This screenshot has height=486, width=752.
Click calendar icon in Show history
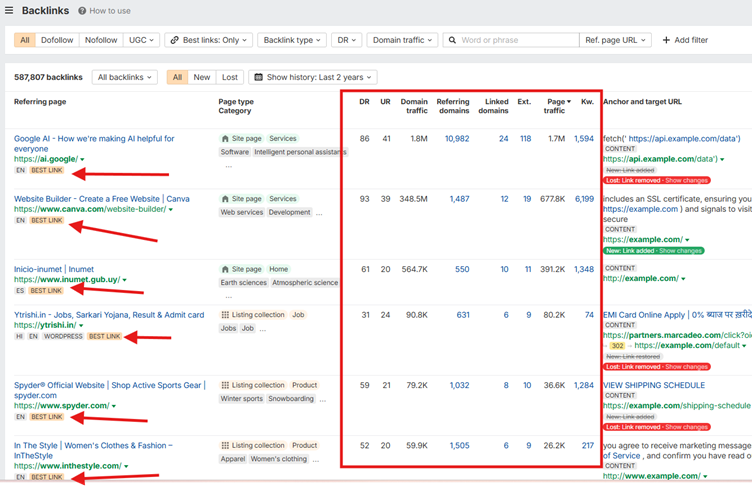click(258, 77)
